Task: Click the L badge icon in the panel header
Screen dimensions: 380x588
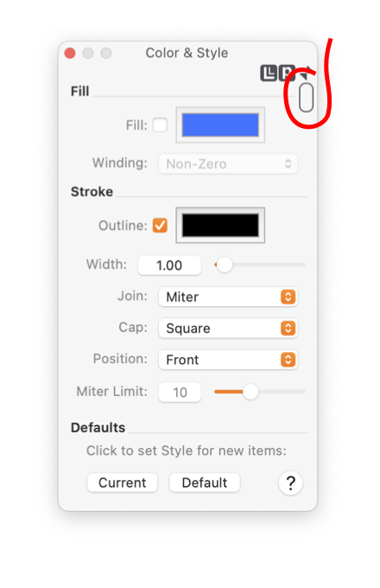Action: (x=269, y=73)
